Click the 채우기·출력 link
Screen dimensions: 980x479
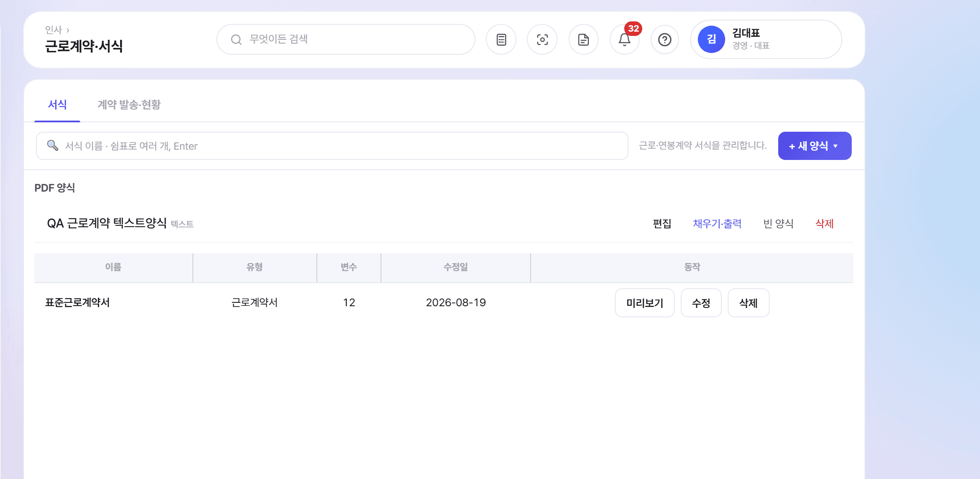pyautogui.click(x=717, y=224)
